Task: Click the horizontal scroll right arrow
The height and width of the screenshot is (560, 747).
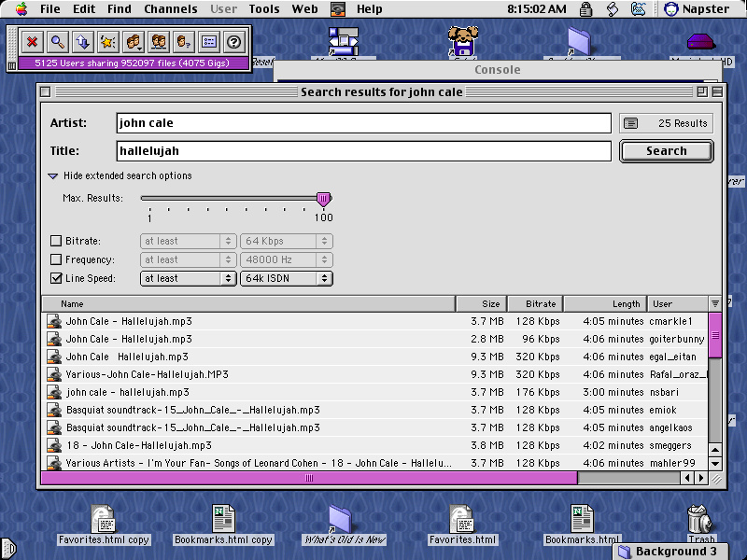Action: pyautogui.click(x=701, y=478)
